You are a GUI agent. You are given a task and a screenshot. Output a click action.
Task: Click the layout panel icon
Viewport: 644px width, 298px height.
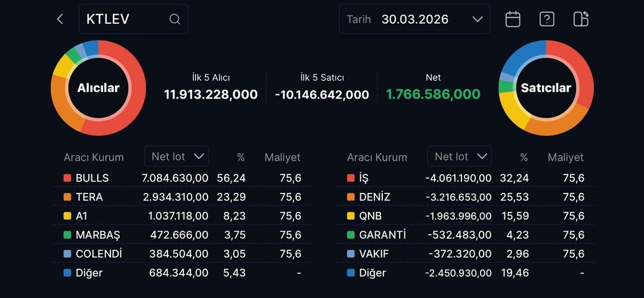pyautogui.click(x=581, y=19)
